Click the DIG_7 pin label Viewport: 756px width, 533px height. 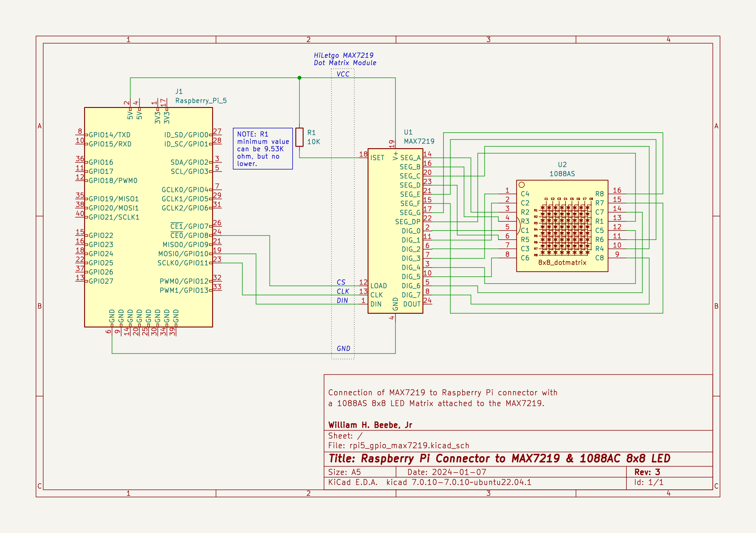(411, 295)
